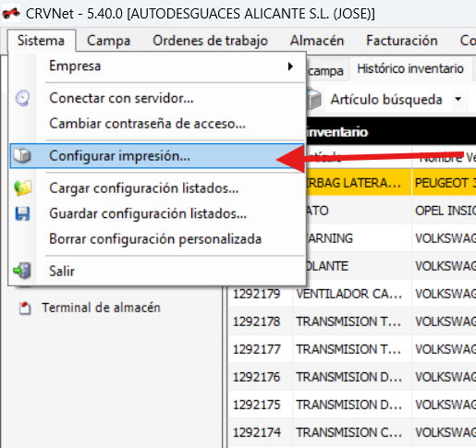The width and height of the screenshot is (476, 448).
Task: Click the folder icon for Cargar configuración
Action: pos(23,188)
